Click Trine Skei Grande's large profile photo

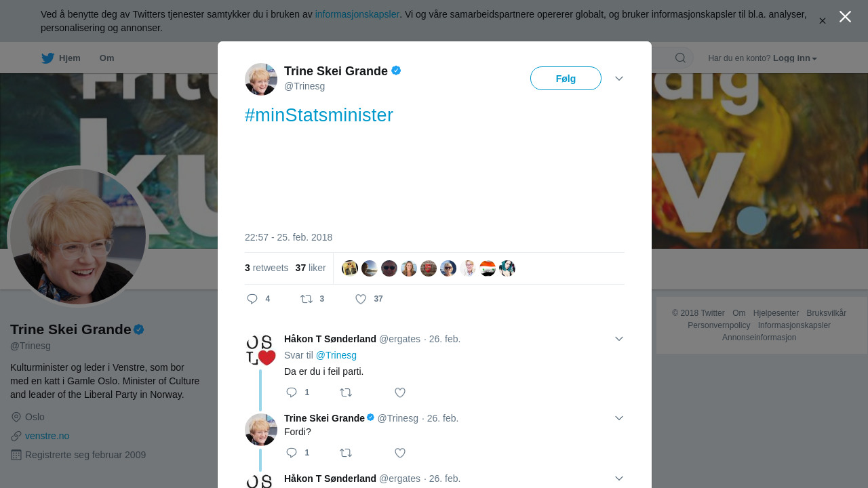(x=78, y=237)
